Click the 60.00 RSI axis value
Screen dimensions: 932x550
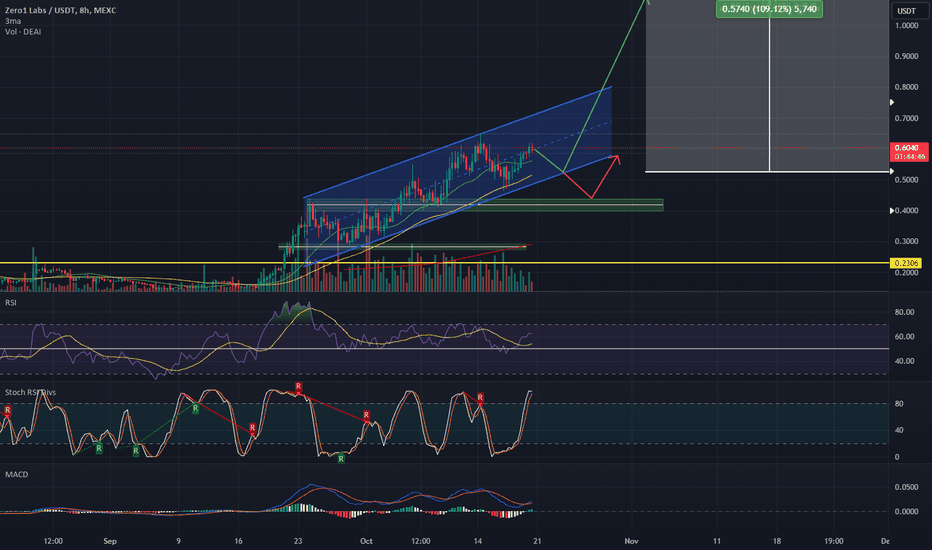(904, 337)
